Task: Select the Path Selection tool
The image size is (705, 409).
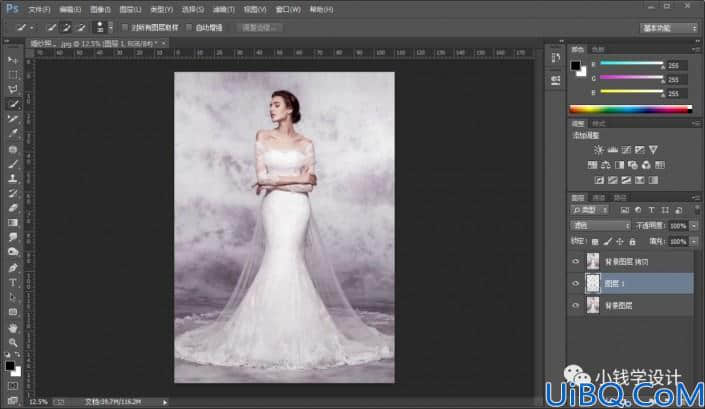Action: point(13,298)
